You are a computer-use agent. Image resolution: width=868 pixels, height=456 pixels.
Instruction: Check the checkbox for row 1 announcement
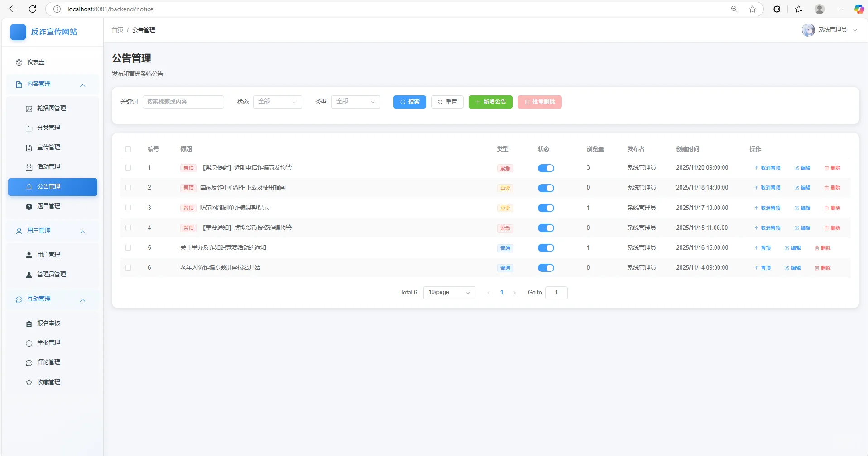(128, 168)
